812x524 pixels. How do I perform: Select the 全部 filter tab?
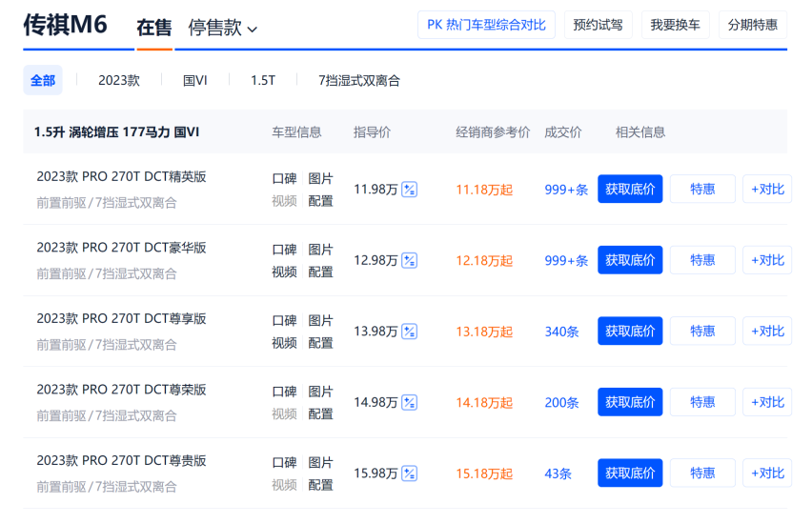pyautogui.click(x=43, y=80)
